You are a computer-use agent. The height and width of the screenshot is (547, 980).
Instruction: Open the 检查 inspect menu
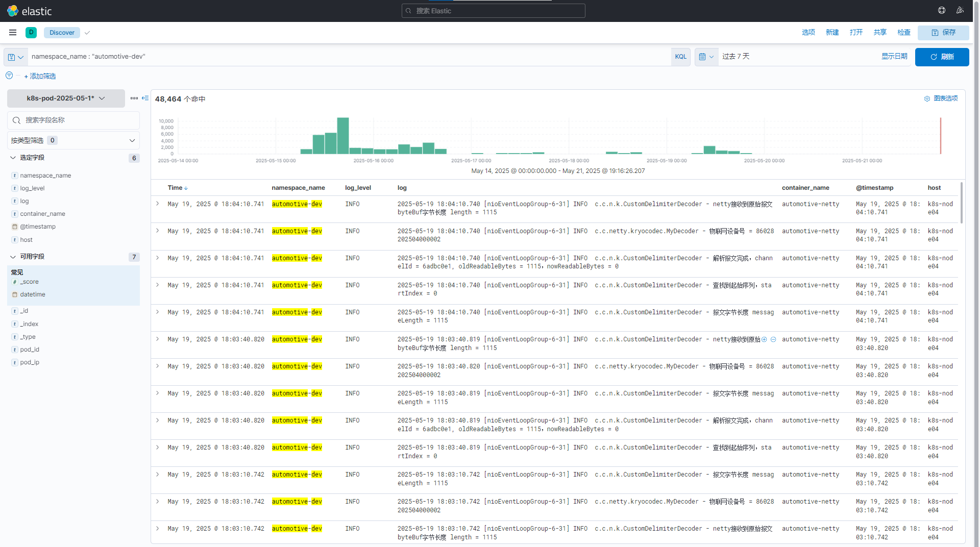[x=904, y=33]
